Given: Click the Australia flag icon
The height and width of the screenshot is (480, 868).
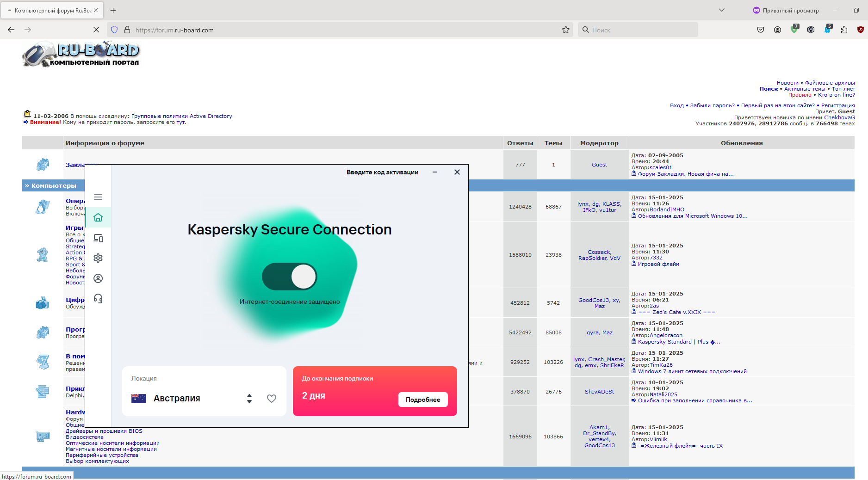Looking at the screenshot, I should click(139, 399).
